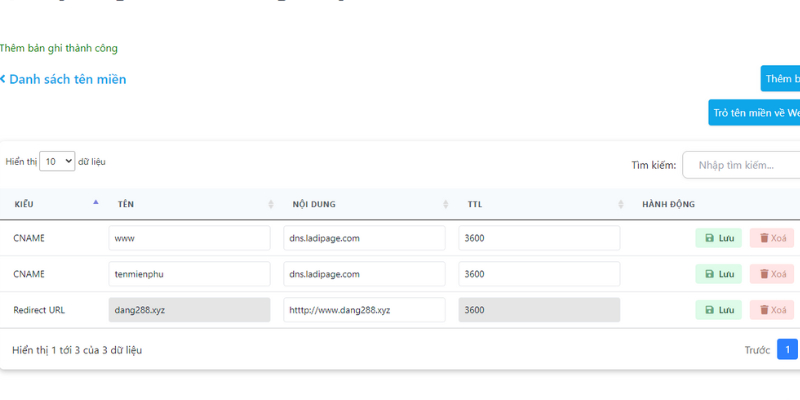Click the Trỏ tên miền về Web button

coord(755,113)
